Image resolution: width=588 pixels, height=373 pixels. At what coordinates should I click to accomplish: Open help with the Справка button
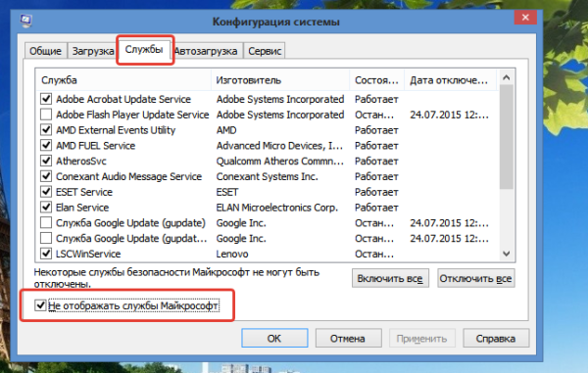click(x=496, y=338)
